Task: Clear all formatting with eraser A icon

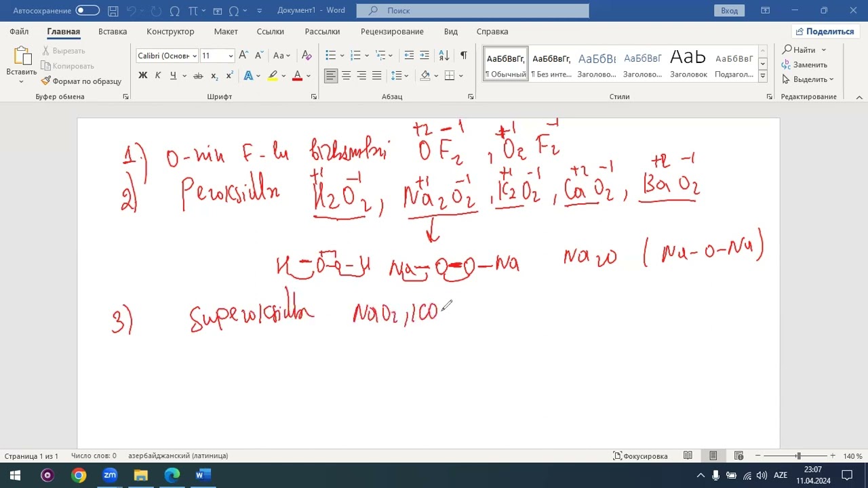Action: pos(307,56)
